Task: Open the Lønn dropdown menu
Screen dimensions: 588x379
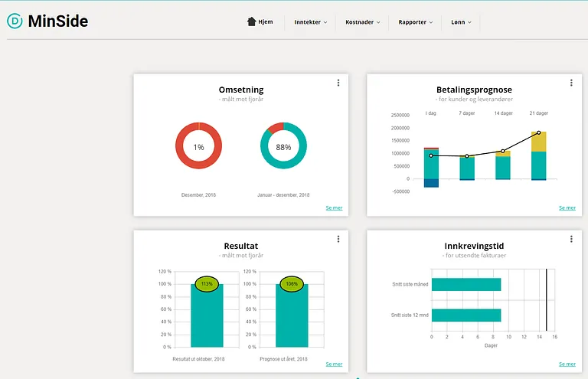Action: click(x=461, y=22)
